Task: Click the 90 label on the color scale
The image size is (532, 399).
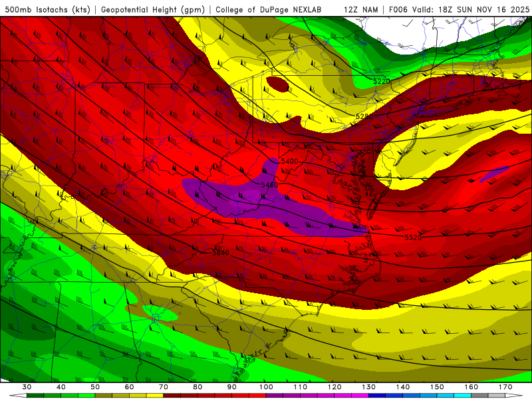Action: pos(231,387)
